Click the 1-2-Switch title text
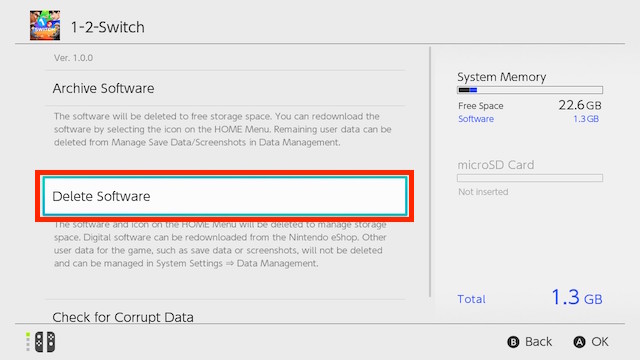The height and width of the screenshot is (360, 640). pyautogui.click(x=108, y=27)
